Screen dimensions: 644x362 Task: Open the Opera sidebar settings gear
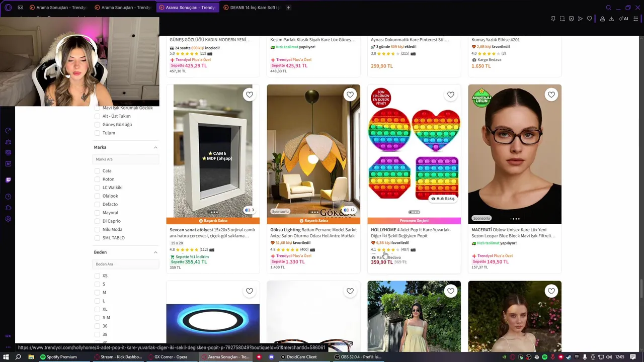point(8,219)
